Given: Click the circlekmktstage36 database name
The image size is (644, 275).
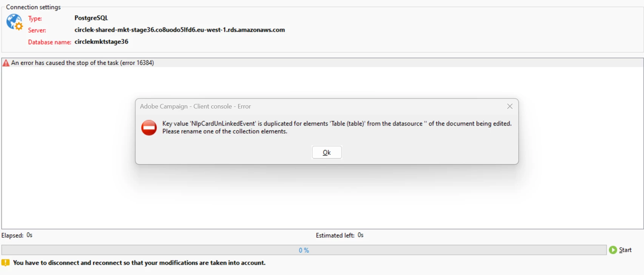Looking at the screenshot, I should pos(101,41).
